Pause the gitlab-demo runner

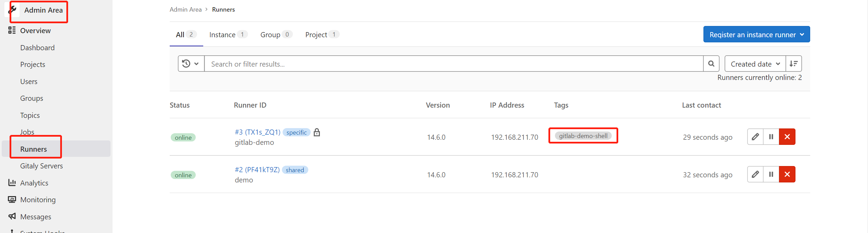click(771, 137)
